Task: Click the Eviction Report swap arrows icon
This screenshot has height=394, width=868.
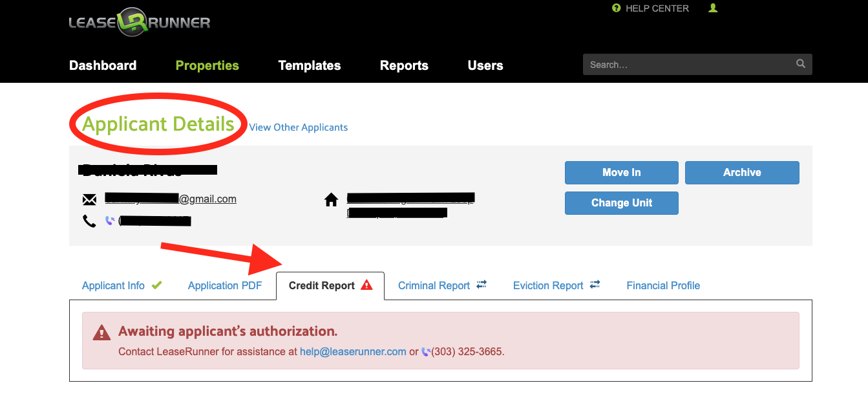Action: 595,285
